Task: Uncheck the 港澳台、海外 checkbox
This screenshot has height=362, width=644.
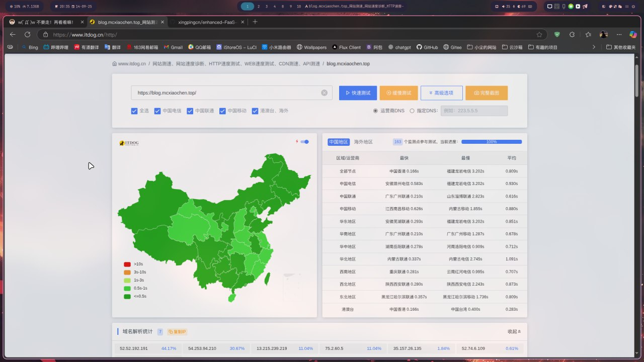Action: pos(255,111)
